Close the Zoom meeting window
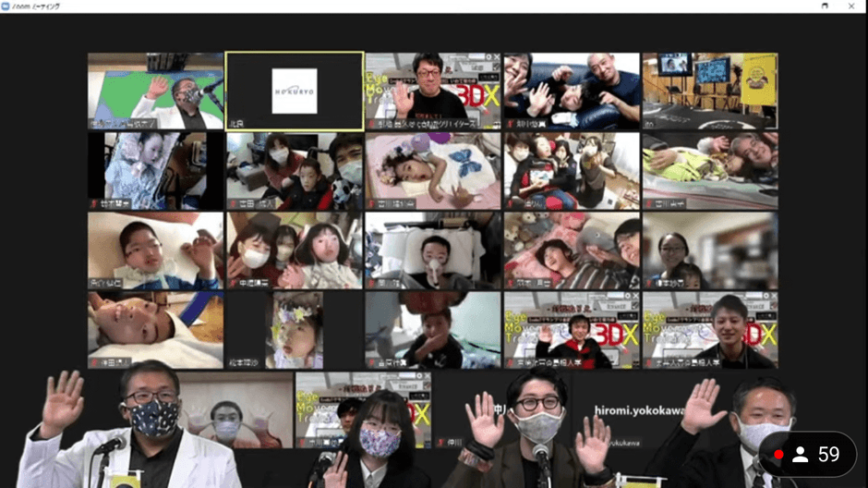Screen dimensions: 868x488 pyautogui.click(x=855, y=6)
